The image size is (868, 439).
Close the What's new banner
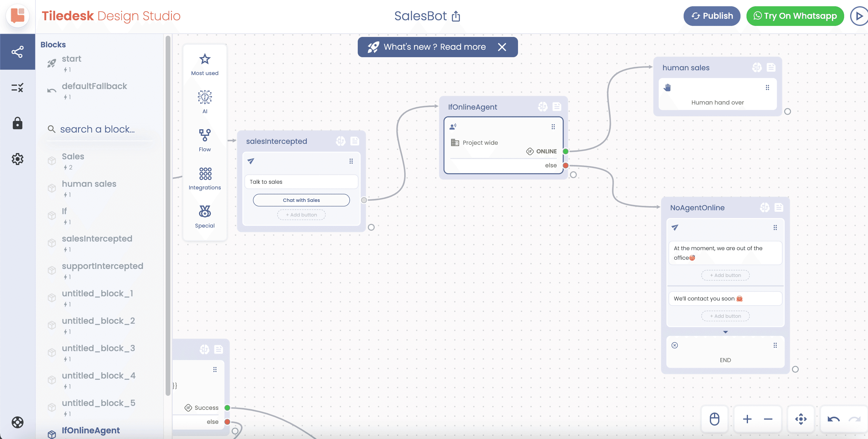coord(502,47)
